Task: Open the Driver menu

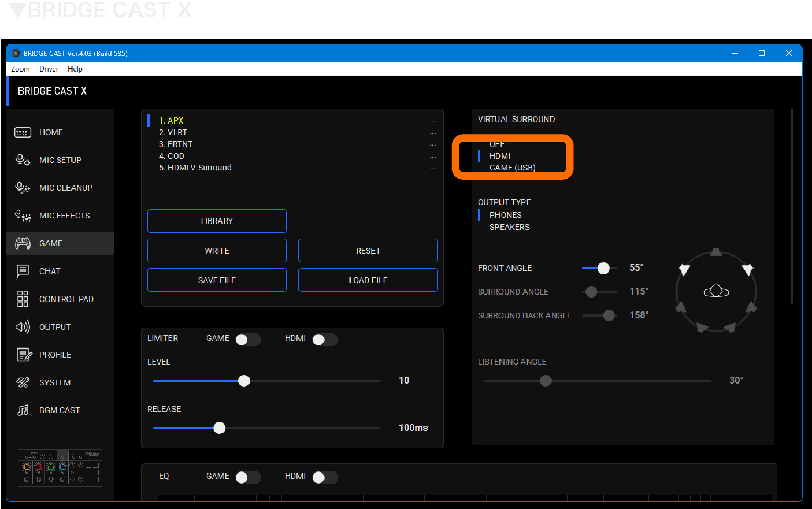Action: (x=49, y=69)
